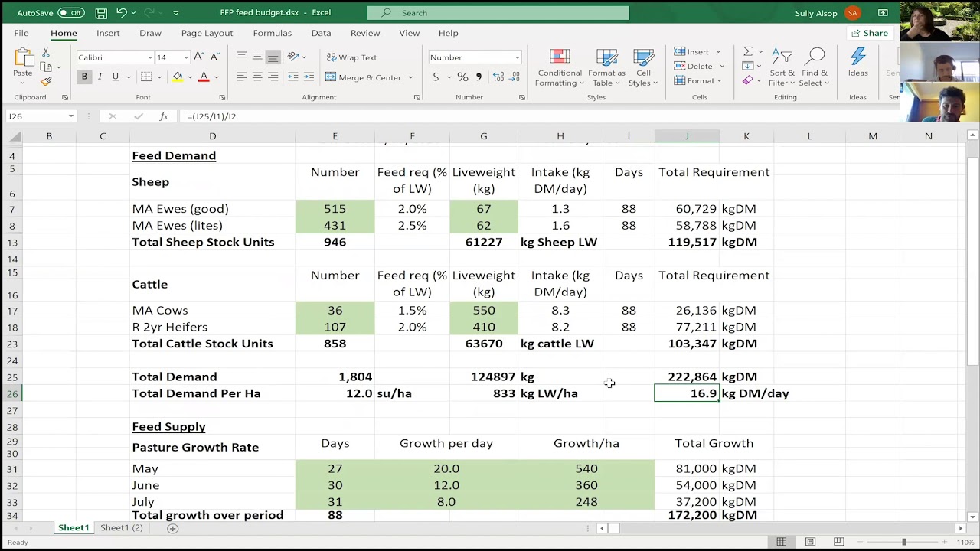The image size is (980, 551).
Task: Expand the Cell Styles gallery
Action: point(643,68)
